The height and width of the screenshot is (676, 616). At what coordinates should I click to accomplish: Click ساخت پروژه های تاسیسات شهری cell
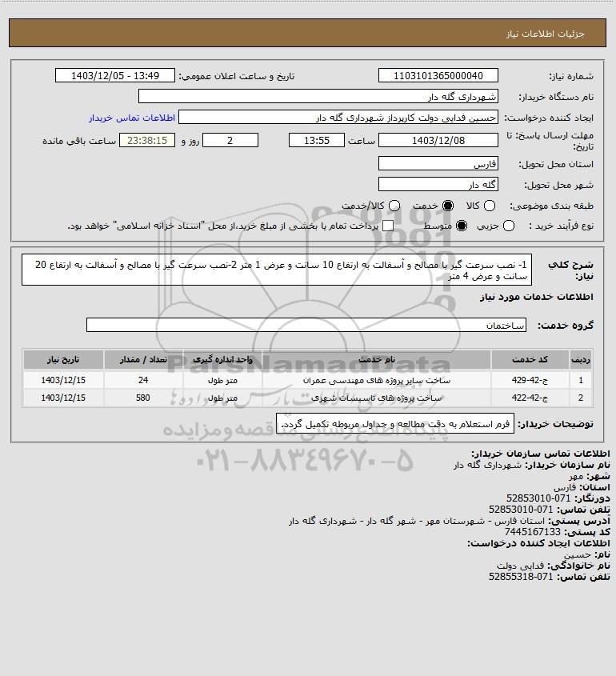[377, 398]
